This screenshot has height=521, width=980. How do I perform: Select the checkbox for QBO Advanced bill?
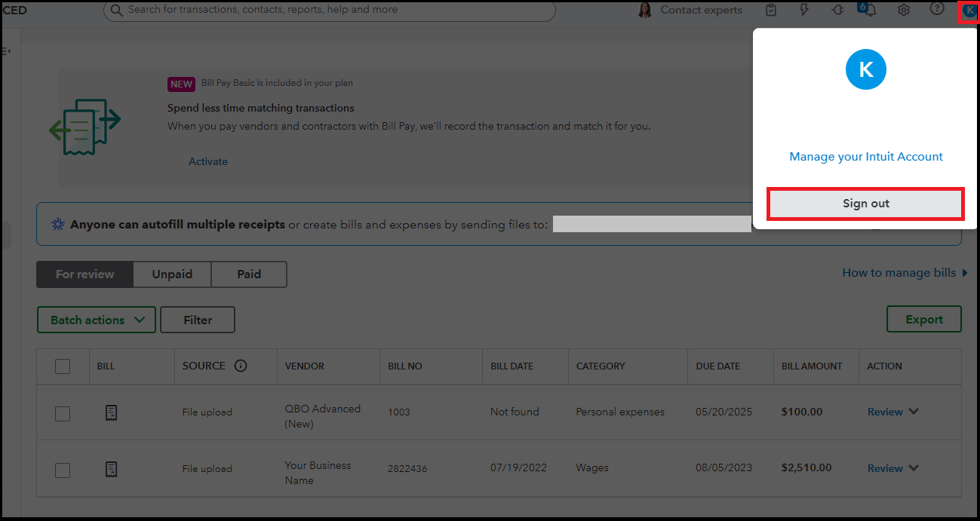click(63, 413)
